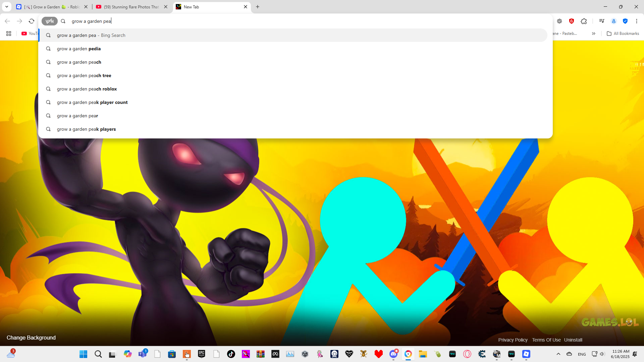Open Microsoft Teams from taskbar
The width and height of the screenshot is (644, 362).
[x=143, y=354]
